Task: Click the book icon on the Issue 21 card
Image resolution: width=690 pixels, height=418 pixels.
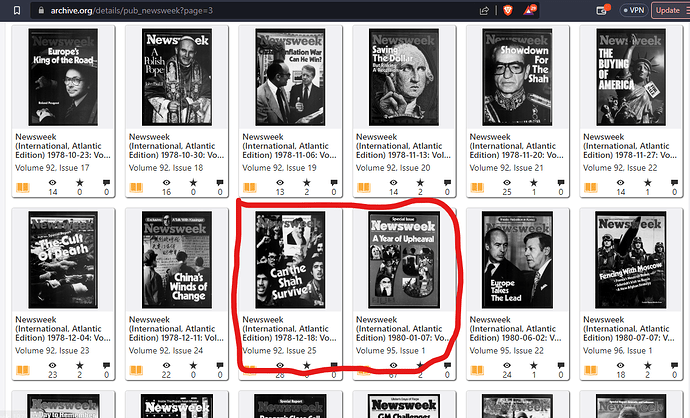Action: [x=477, y=187]
